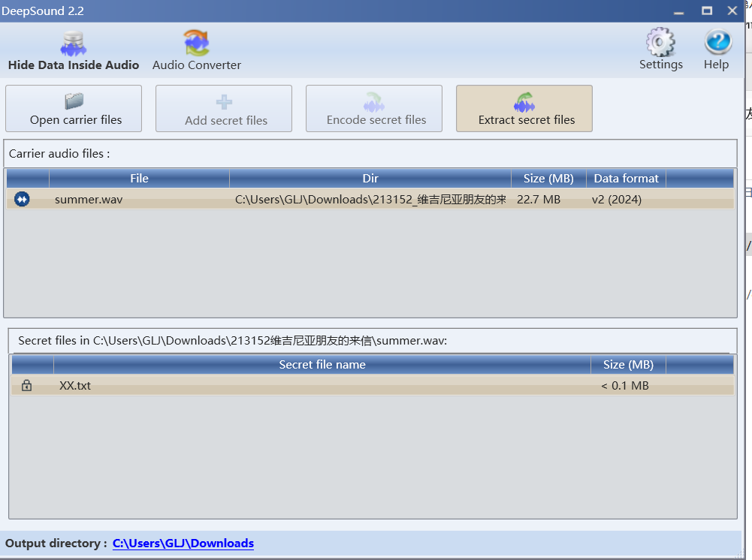Maximize the DeepSound window
Image resolution: width=752 pixels, height=560 pixels.
(x=707, y=11)
